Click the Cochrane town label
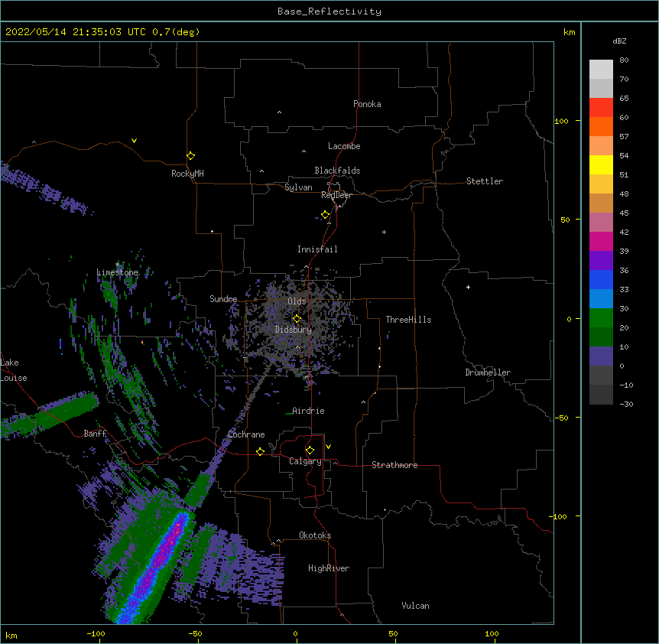The height and width of the screenshot is (644, 659). (246, 434)
